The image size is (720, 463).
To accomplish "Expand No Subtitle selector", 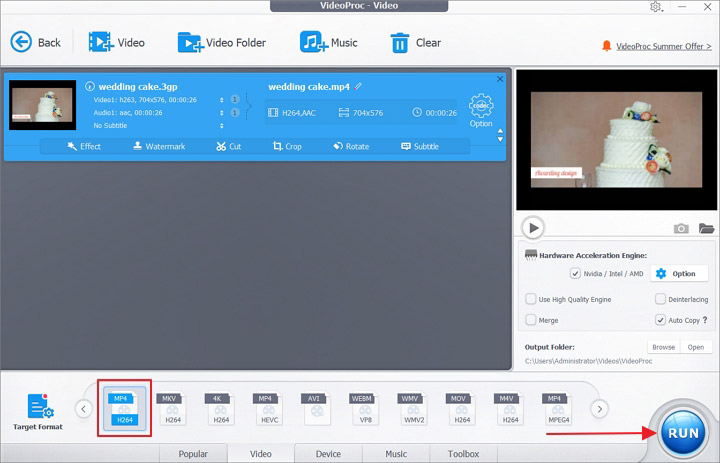I will pyautogui.click(x=222, y=125).
